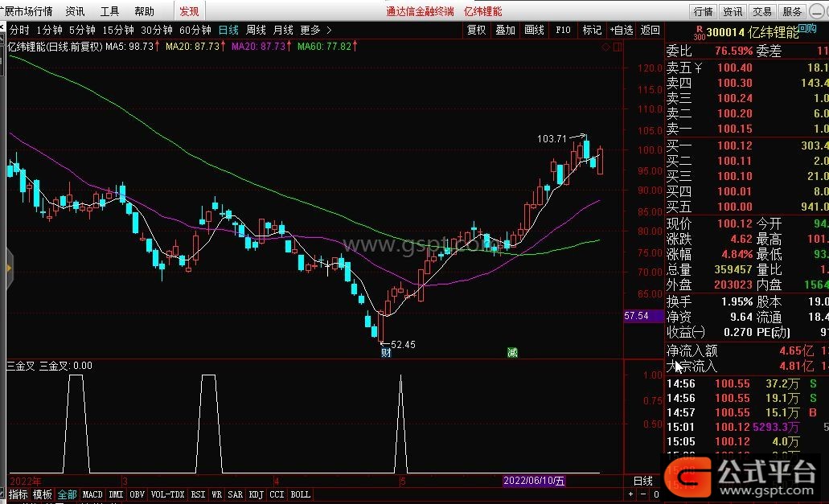Expand the left sidebar with the arrow handle
Screen dimensions: 829x504
(9, 268)
